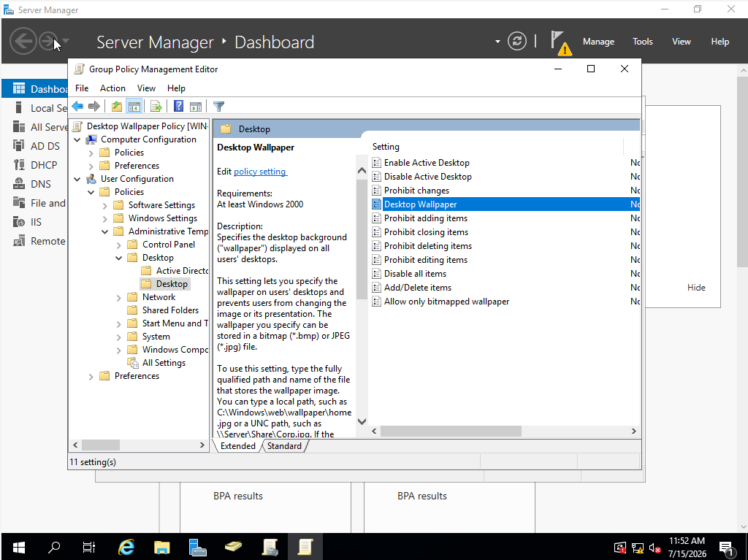Select the AD DS role icon
Viewport: 748px width, 560px height.
(18, 145)
